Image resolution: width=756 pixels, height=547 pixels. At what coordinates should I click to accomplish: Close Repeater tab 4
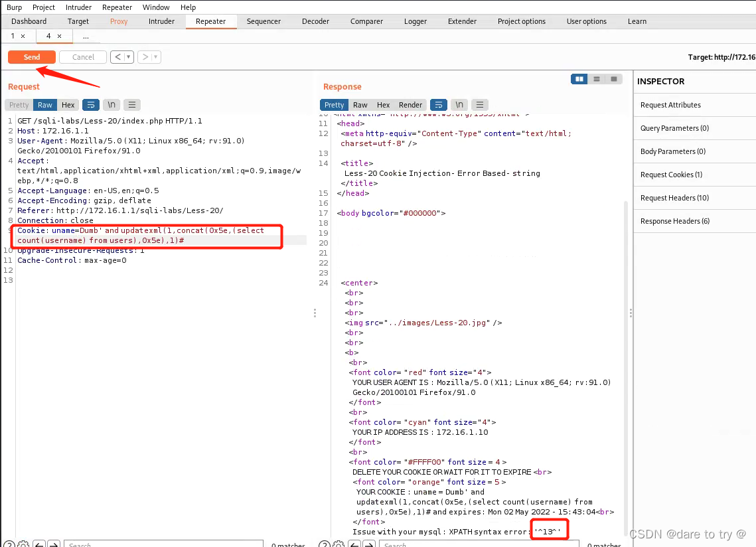59,36
